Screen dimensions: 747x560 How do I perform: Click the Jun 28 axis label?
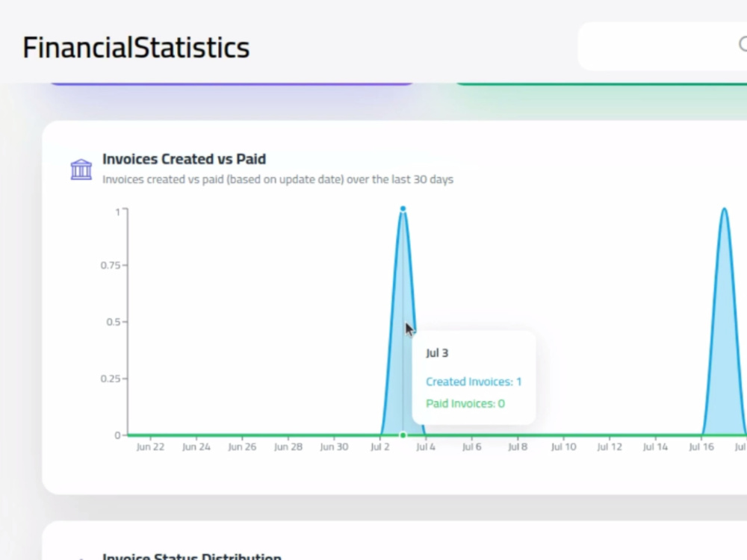coord(288,447)
